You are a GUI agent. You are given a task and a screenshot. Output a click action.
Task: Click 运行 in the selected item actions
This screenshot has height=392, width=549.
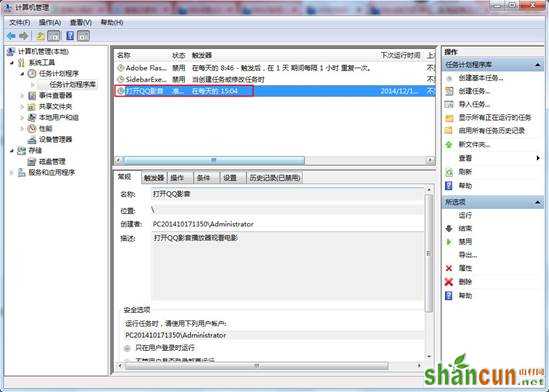click(x=465, y=215)
